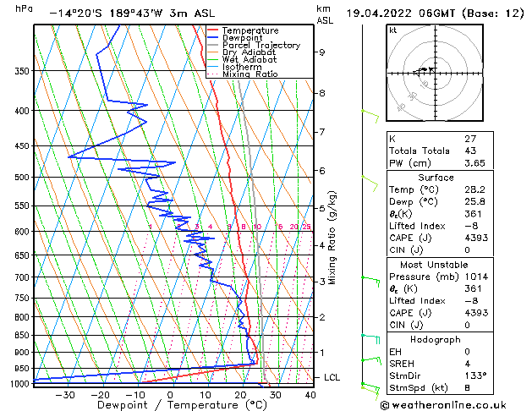532x411 pixels.
Task: Click the K index value 27
Action: tap(470, 139)
